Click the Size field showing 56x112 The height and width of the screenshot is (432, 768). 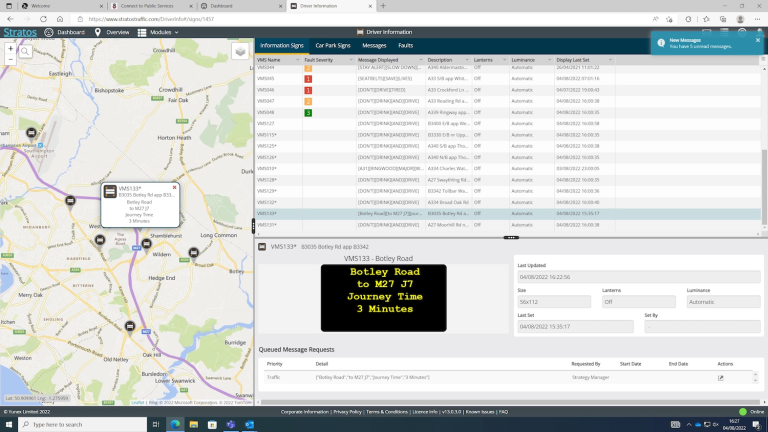click(x=554, y=302)
